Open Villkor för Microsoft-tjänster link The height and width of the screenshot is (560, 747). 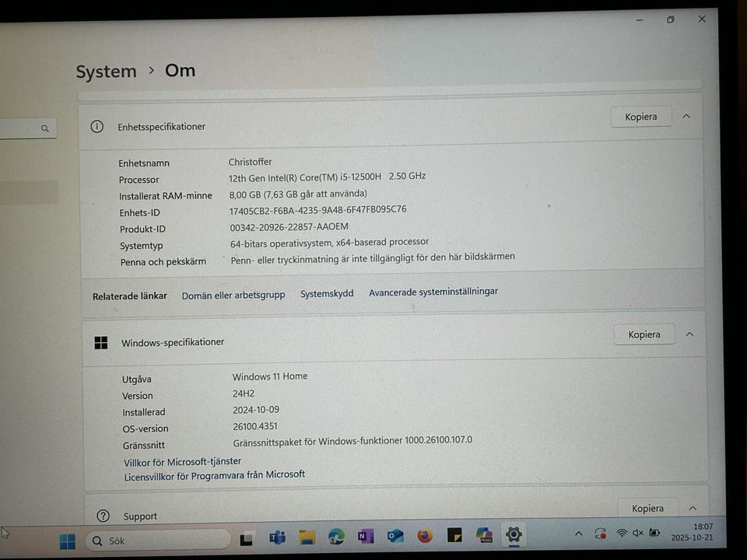click(182, 461)
